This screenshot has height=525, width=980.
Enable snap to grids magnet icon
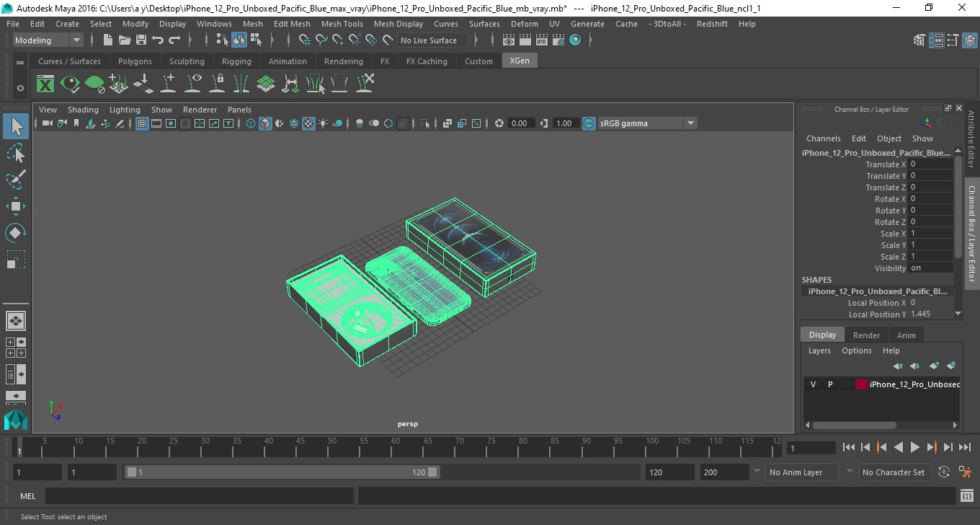coord(305,40)
